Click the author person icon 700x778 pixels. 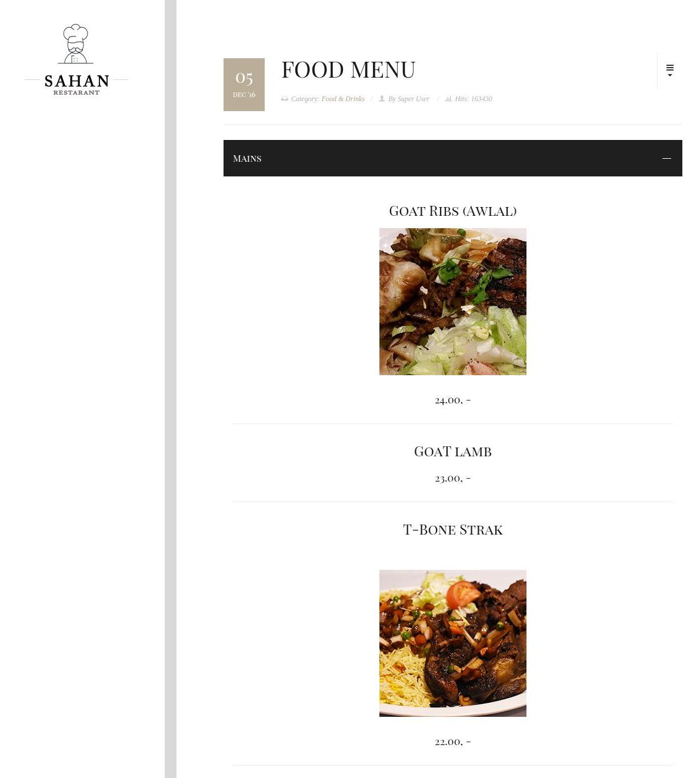382,99
